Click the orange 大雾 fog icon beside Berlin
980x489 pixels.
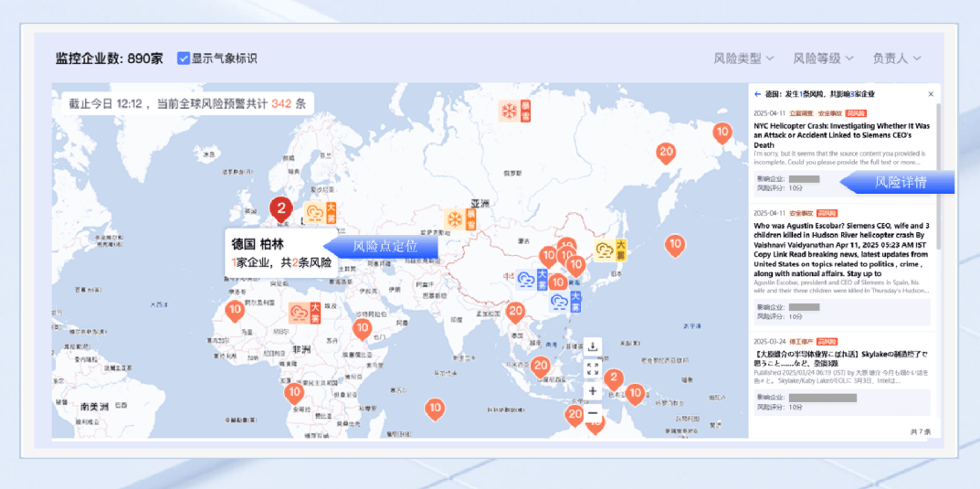(320, 213)
